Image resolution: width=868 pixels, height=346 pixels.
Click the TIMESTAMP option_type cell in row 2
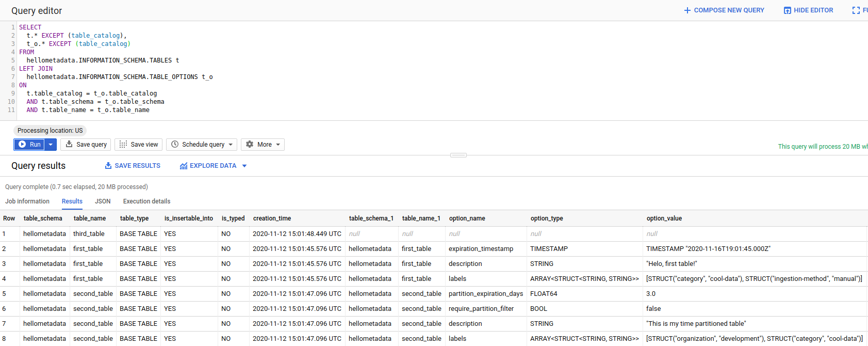point(549,249)
